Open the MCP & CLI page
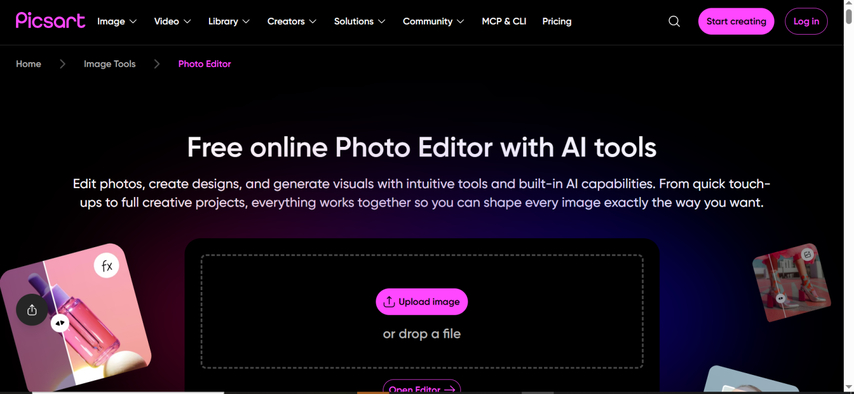This screenshot has width=854, height=394. point(504,21)
